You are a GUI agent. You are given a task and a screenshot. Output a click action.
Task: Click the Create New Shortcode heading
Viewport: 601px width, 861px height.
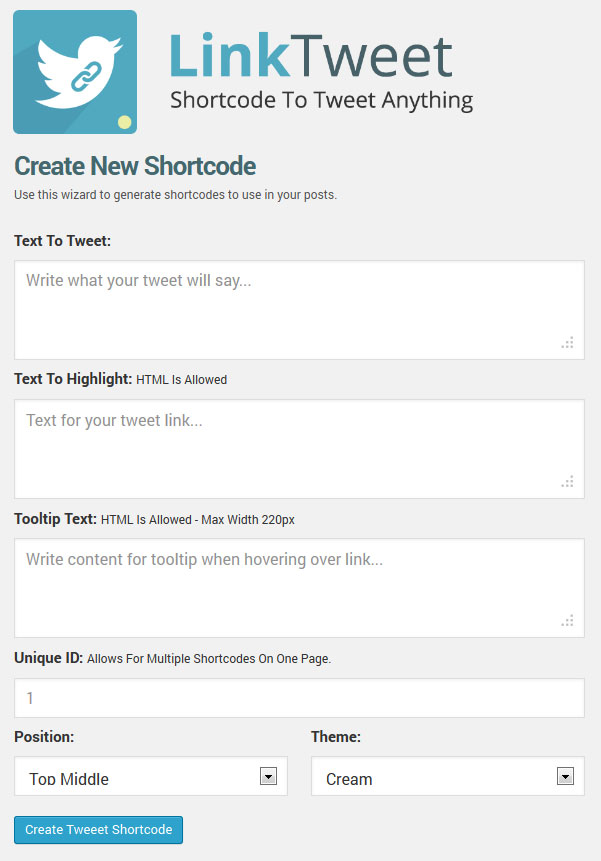135,166
